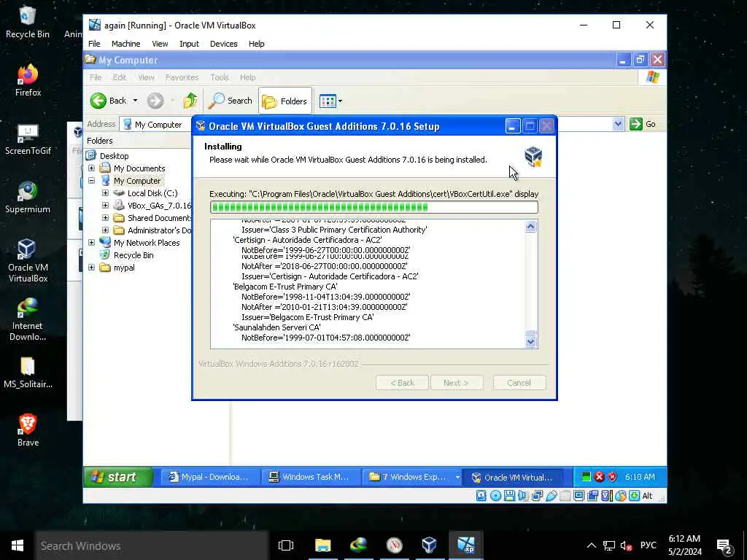The width and height of the screenshot is (747, 560).
Task: Click the red X tray icon in XP taskbar
Action: 600,477
